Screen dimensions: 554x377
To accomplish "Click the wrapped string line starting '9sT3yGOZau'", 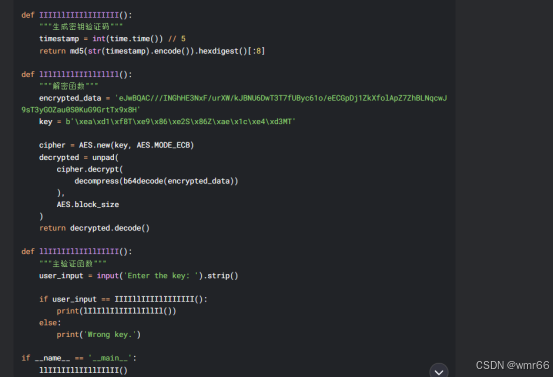I will [81, 110].
